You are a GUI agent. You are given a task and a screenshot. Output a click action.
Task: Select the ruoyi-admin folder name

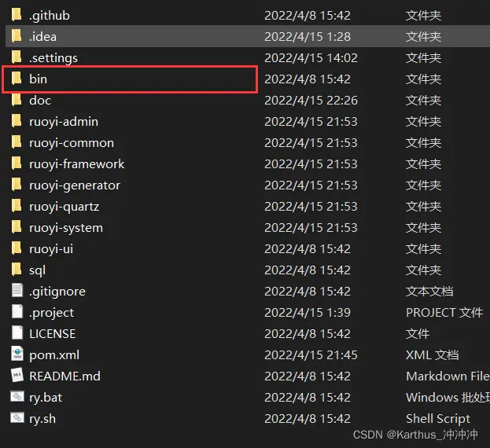64,121
